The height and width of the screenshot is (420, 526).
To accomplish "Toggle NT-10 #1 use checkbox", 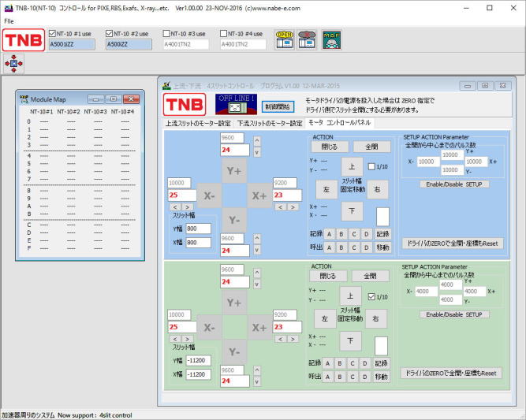I will coord(52,34).
